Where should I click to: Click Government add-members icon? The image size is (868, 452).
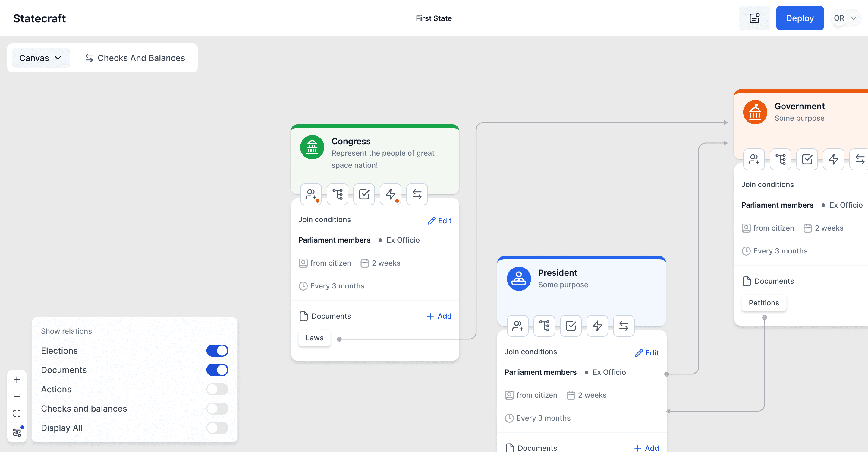pos(754,159)
